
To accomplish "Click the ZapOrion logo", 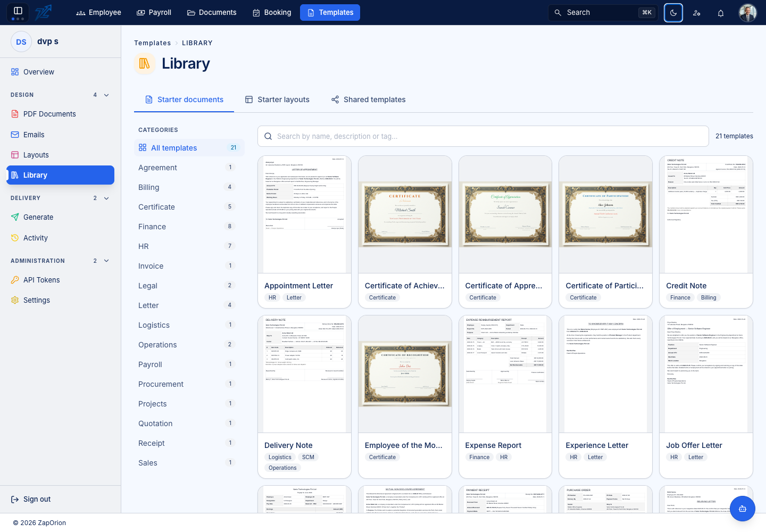I will click(44, 12).
